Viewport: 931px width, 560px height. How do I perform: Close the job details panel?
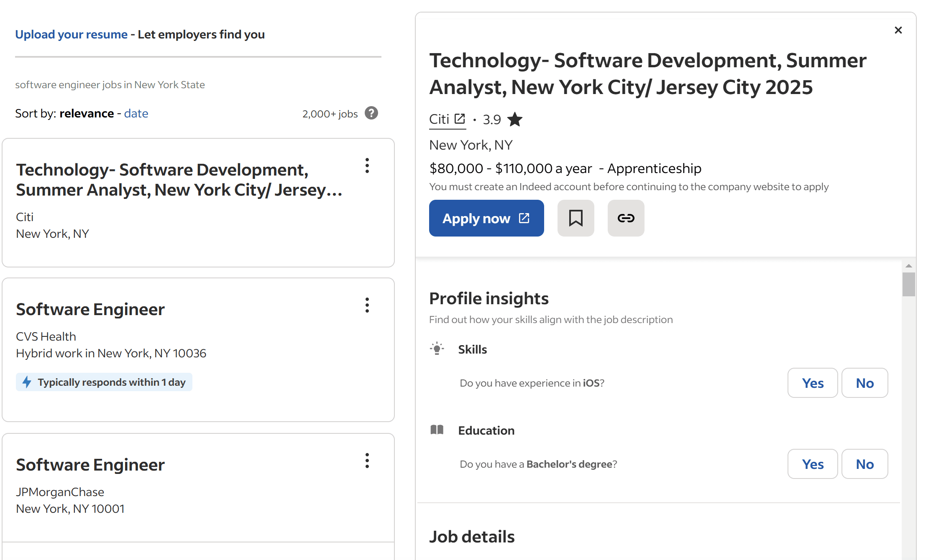coord(898,30)
